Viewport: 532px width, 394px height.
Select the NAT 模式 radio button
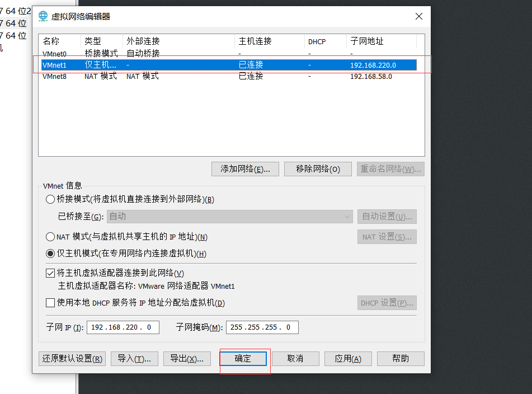(x=50, y=237)
